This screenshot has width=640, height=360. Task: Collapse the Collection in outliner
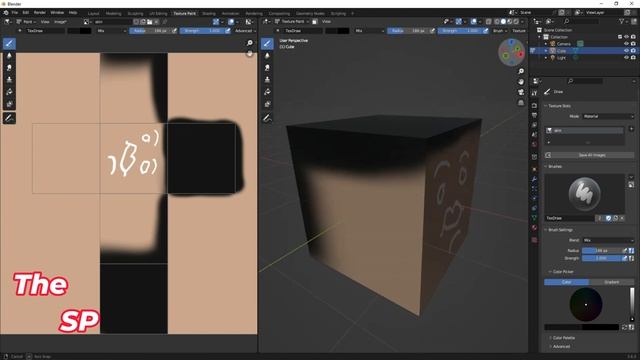(540, 37)
